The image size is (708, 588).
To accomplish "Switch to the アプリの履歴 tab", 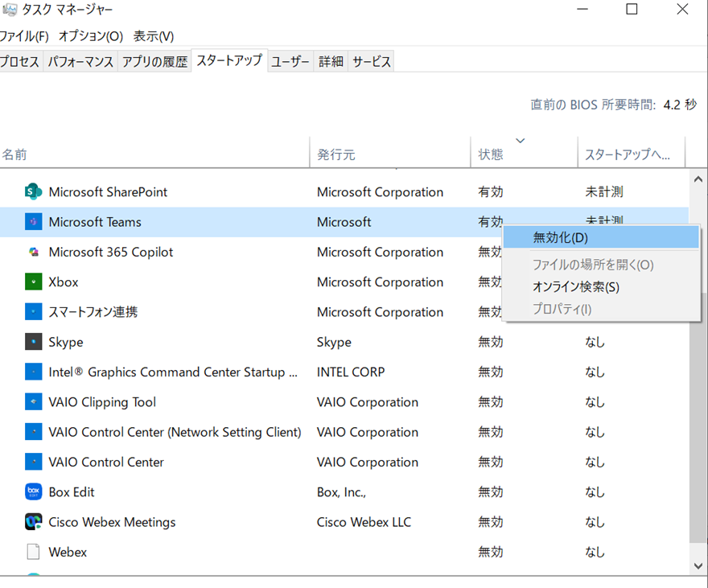I will (x=154, y=61).
